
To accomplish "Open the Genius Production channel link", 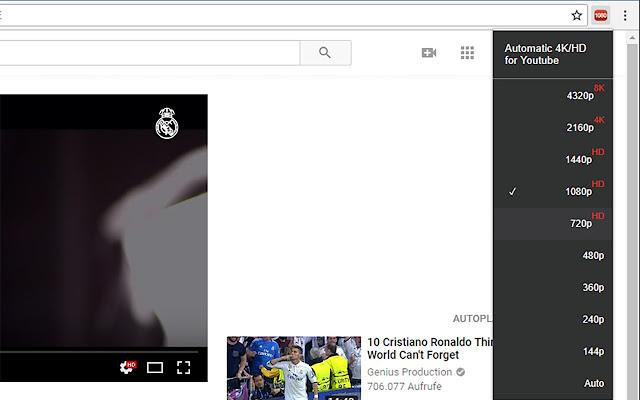I will [409, 372].
